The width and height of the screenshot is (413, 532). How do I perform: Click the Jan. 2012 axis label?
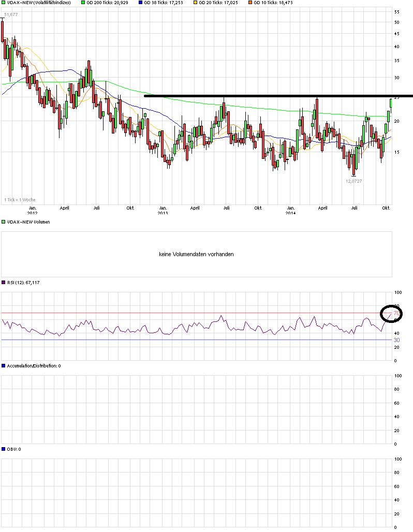coord(32,210)
